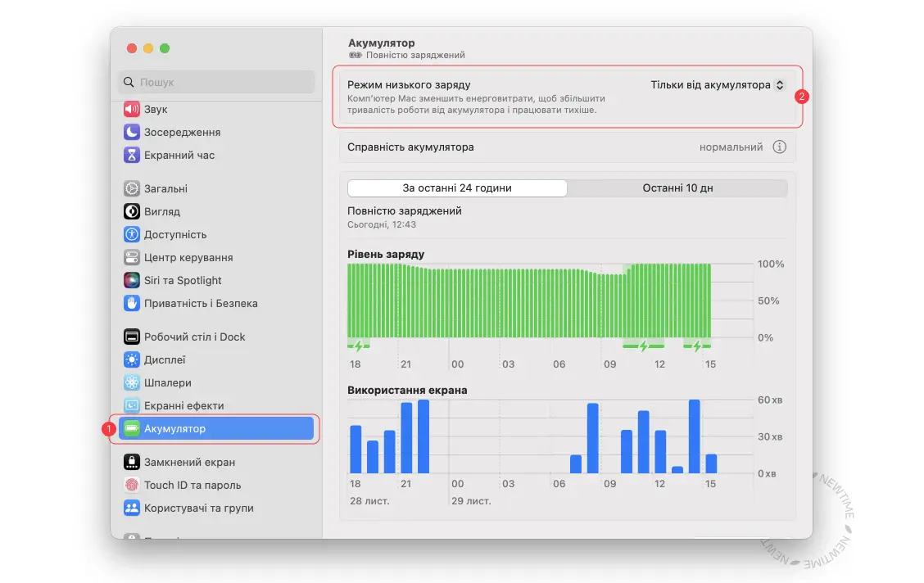Click the Desktop & Dock (Робочий стіл) icon
Screen dimensions: 924x583
(x=131, y=337)
